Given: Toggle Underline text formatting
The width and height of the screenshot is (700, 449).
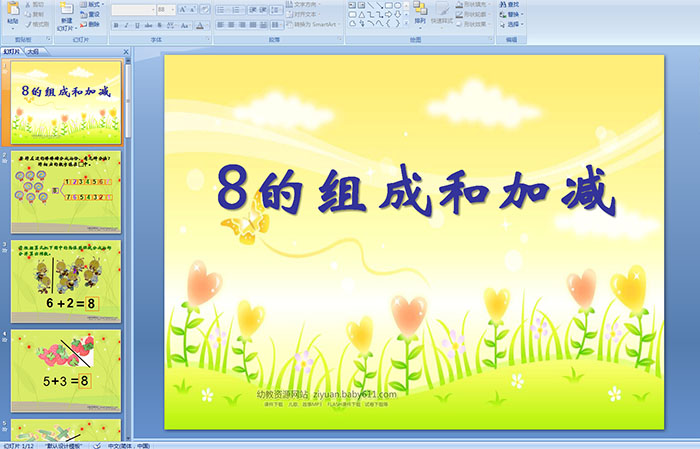Looking at the screenshot, I should [136, 25].
